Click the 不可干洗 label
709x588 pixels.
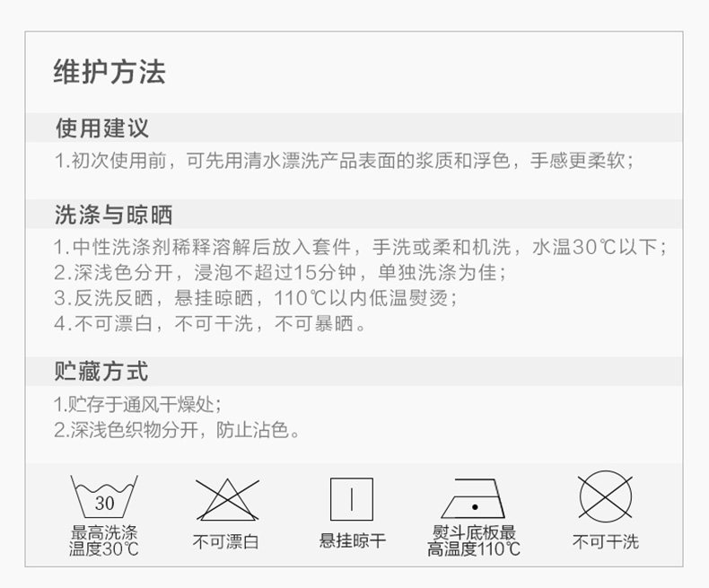point(606,541)
